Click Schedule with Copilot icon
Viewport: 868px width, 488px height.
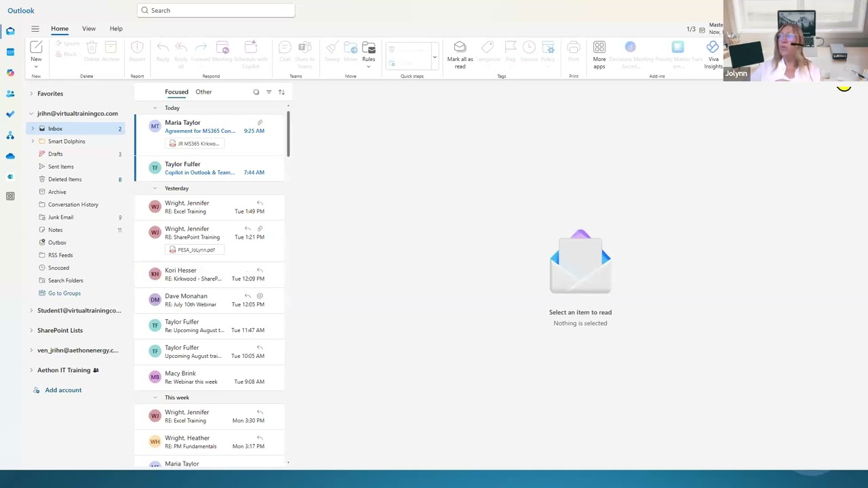pyautogui.click(x=250, y=47)
